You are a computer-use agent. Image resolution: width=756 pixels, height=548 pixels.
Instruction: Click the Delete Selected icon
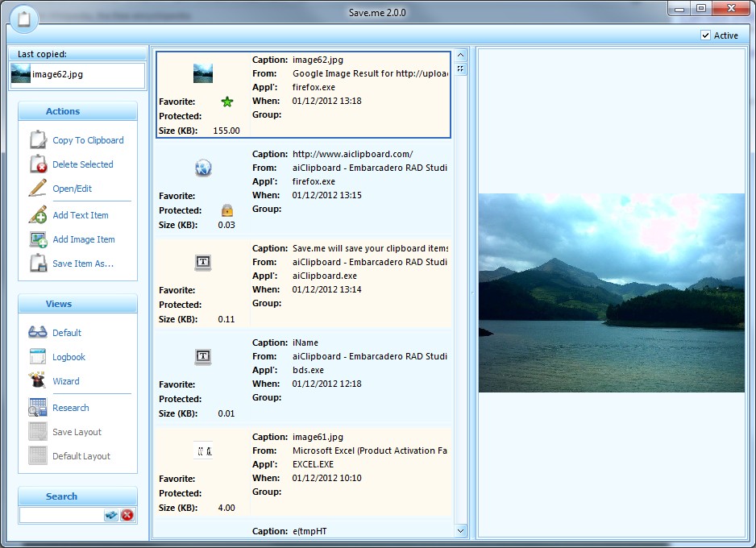[x=38, y=164]
